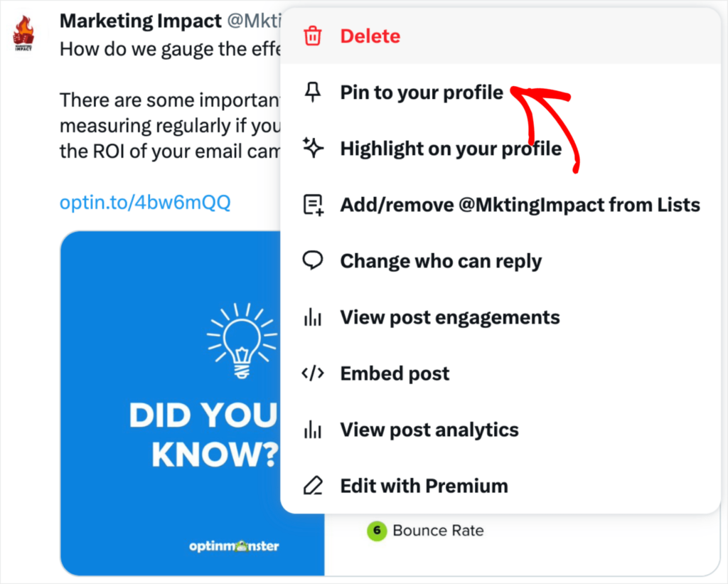Click the sparkle Highlight icon

click(314, 148)
